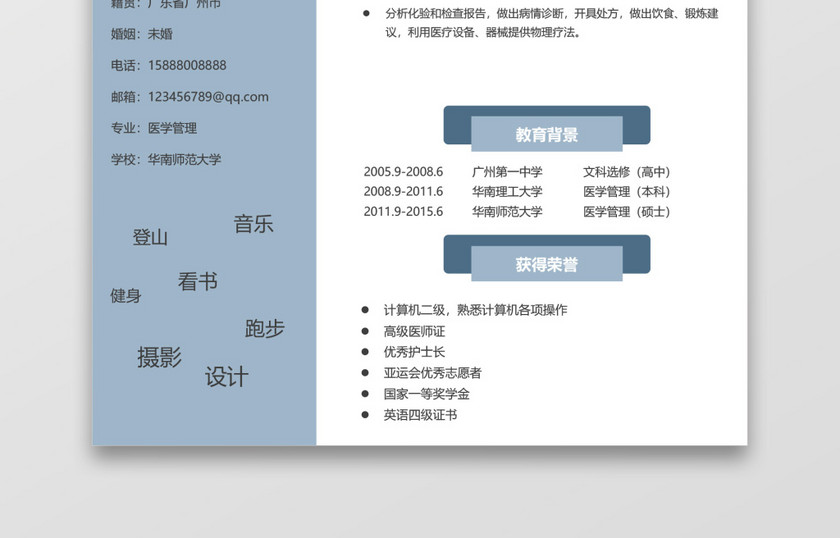The width and height of the screenshot is (840, 538).
Task: Select the phone number 15888008888
Action: click(x=187, y=65)
